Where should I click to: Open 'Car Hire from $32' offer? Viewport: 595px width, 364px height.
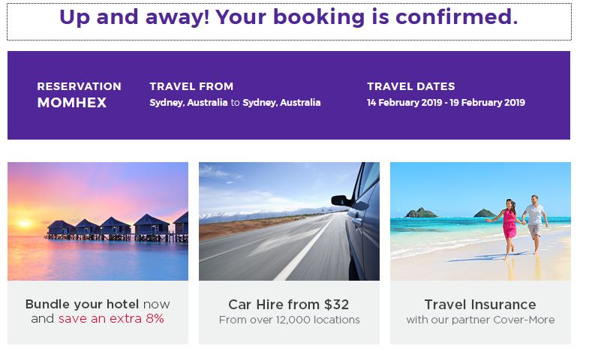point(289,305)
